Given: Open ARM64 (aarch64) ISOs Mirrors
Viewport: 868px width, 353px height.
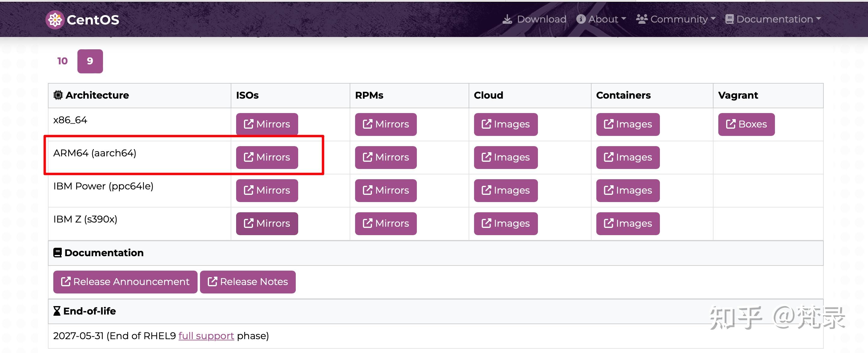Looking at the screenshot, I should 267,157.
